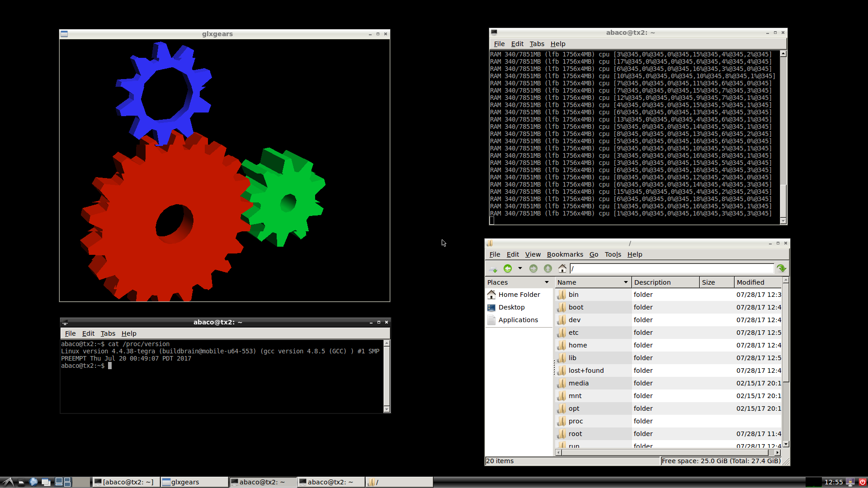Screen dimensions: 868x488
Task: Click the back navigation arrow in file manager
Action: (507, 269)
